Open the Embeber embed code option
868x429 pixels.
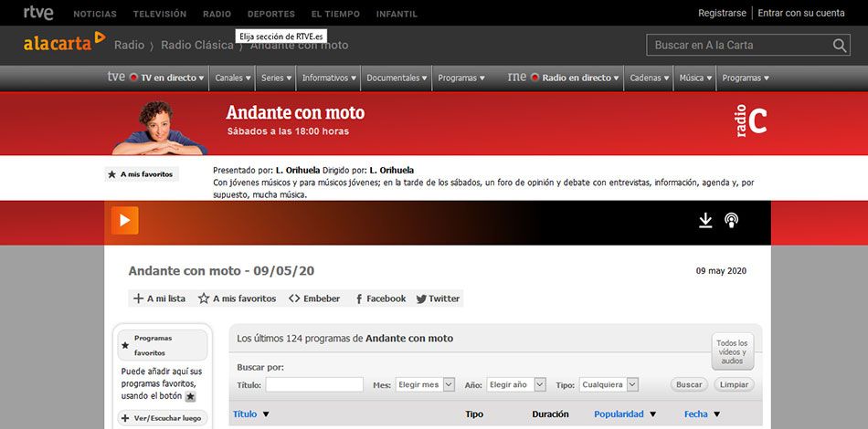click(314, 298)
